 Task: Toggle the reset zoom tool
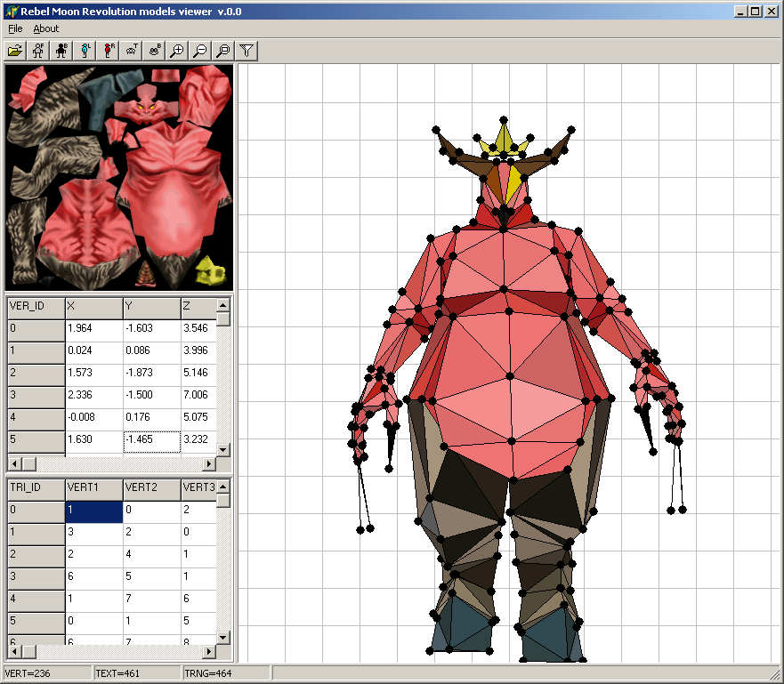pyautogui.click(x=223, y=51)
